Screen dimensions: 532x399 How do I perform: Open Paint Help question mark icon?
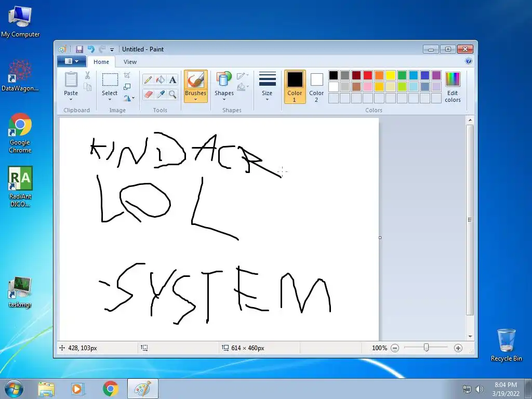pos(469,61)
